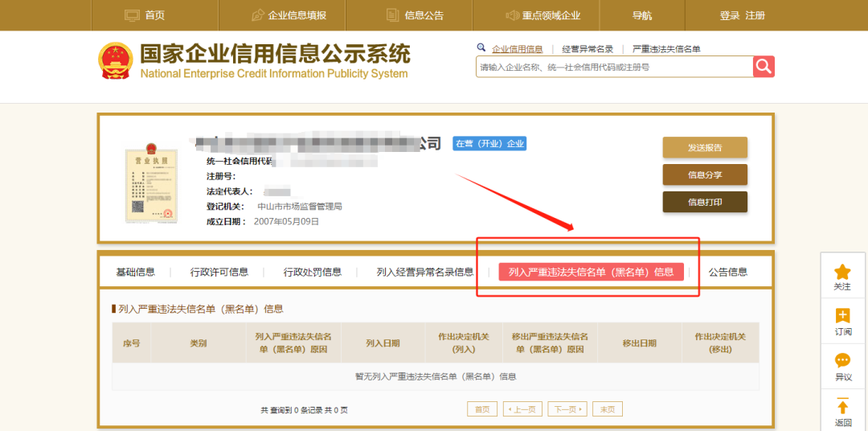
Task: Focus the enterprise name search input
Action: tap(615, 67)
